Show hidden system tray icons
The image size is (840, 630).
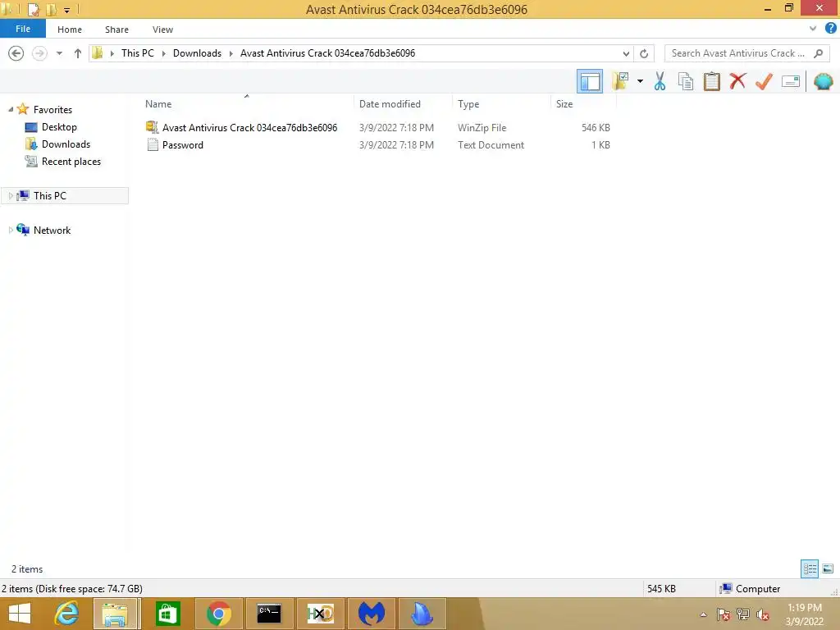(703, 614)
